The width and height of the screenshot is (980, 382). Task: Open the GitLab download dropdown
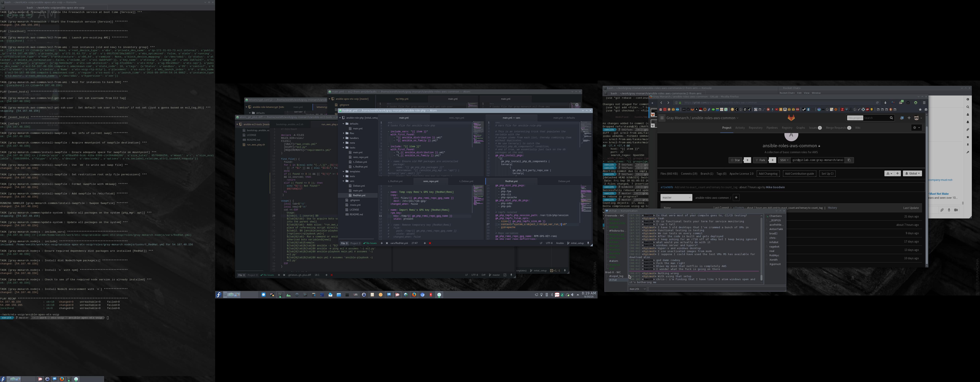pos(889,173)
